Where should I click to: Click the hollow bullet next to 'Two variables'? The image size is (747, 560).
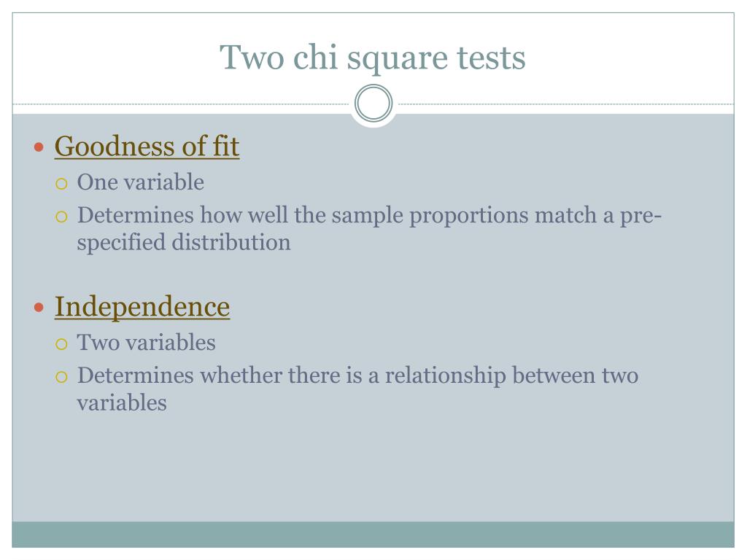click(61, 344)
